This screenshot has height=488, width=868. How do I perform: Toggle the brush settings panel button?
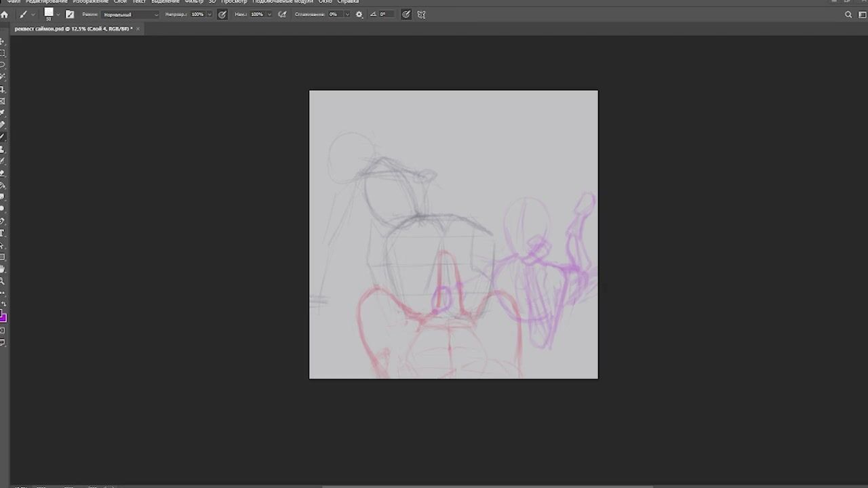(x=70, y=14)
